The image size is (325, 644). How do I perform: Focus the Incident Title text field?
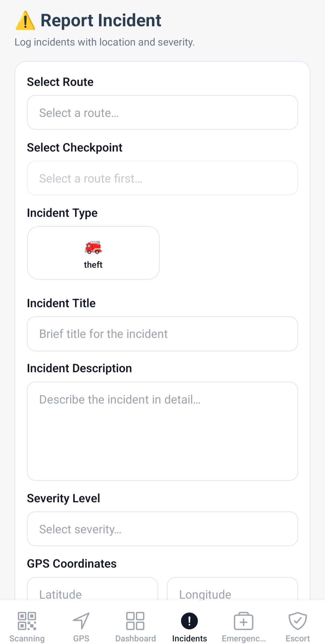(162, 334)
